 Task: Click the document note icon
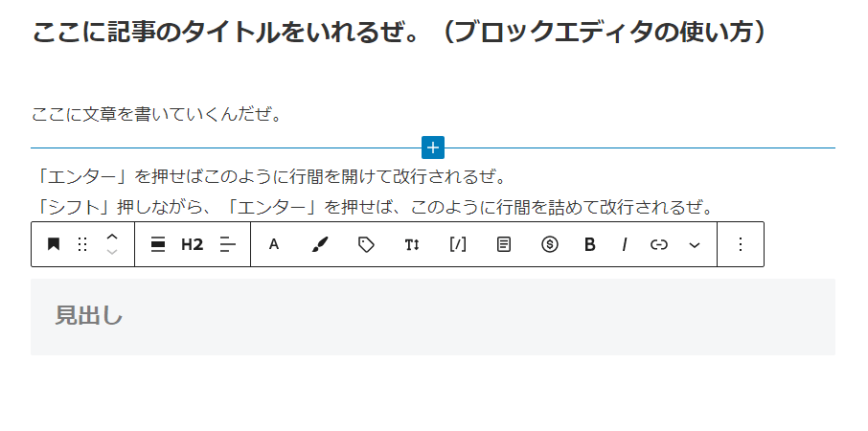point(503,244)
